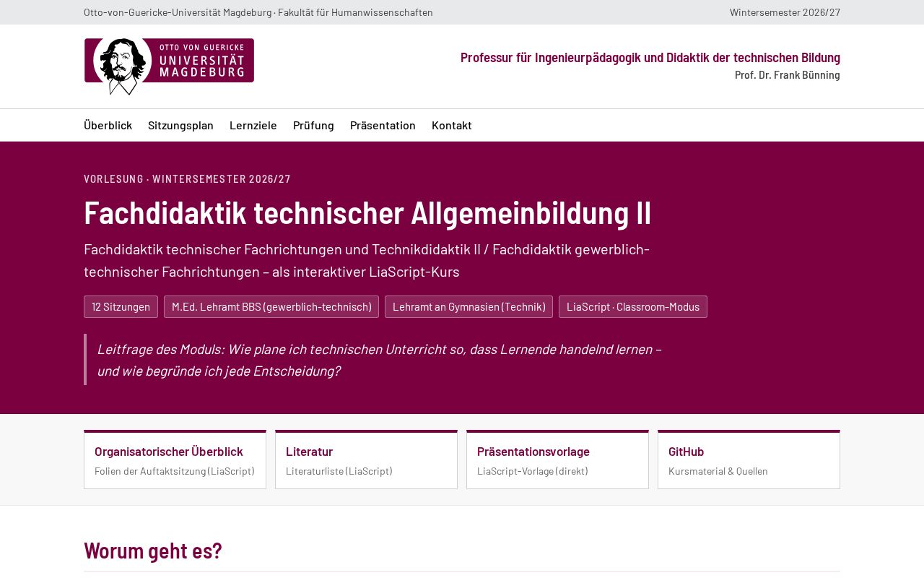Open the GitHub Kursmaterial card

[x=749, y=460]
